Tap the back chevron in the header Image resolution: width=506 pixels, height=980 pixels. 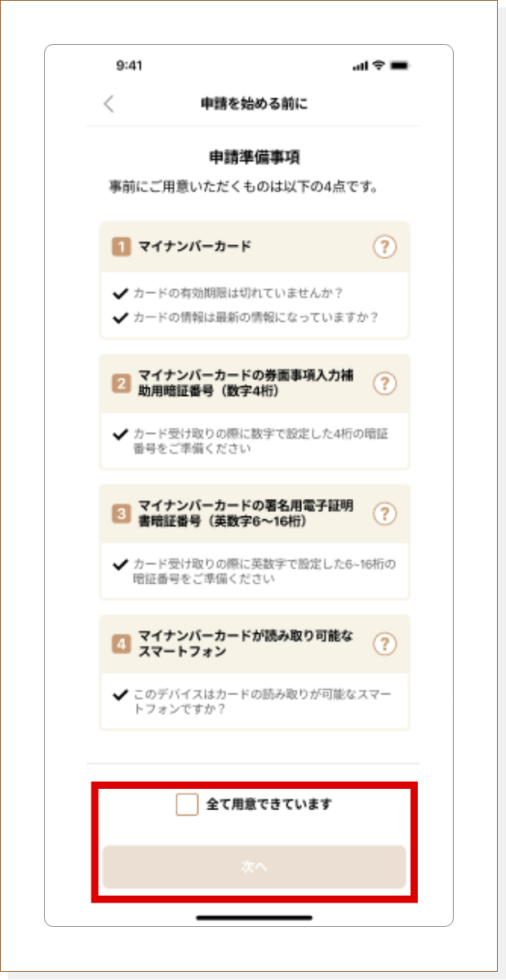coord(109,104)
